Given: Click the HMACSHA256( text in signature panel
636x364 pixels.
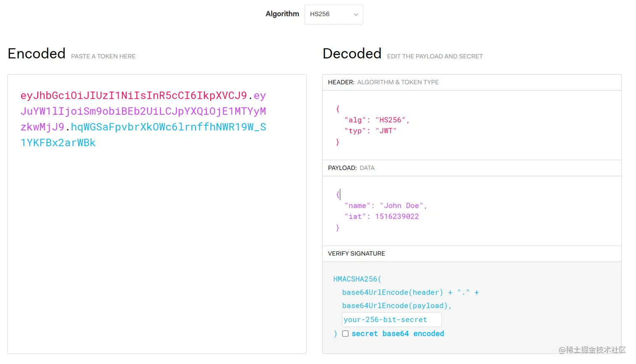Looking at the screenshot, I should tap(357, 279).
